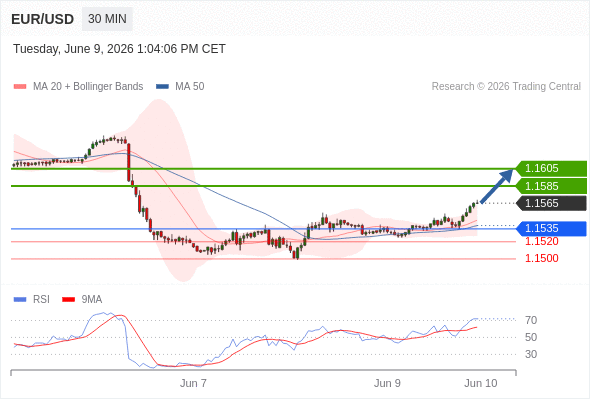This screenshot has width=590, height=400.
Task: Click the 1.1520 red support label
Action: (541, 242)
